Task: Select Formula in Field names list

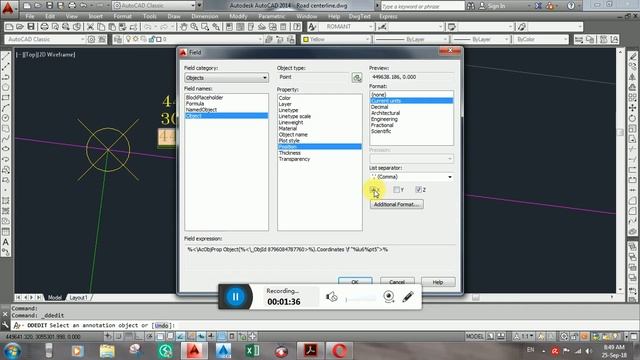Action: 195,104
